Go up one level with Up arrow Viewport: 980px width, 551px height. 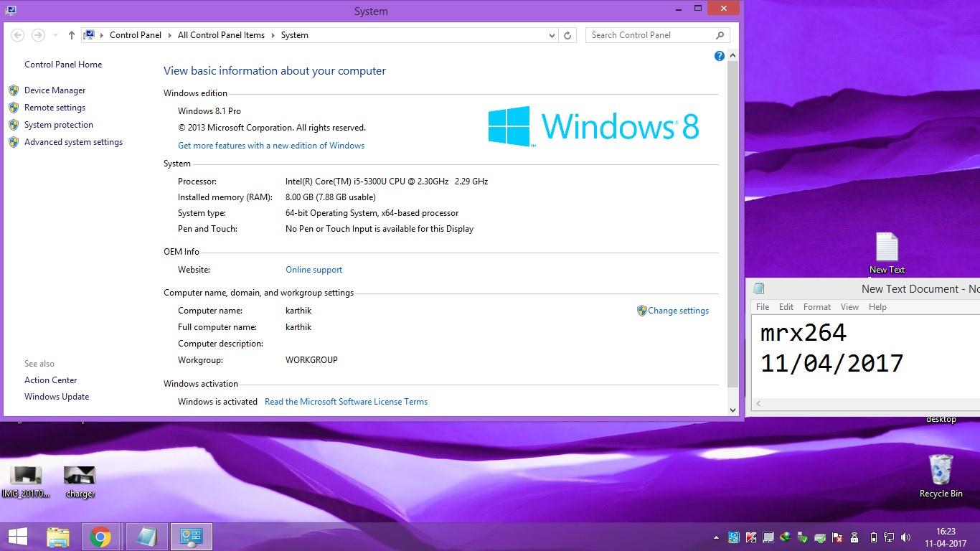pyautogui.click(x=71, y=35)
